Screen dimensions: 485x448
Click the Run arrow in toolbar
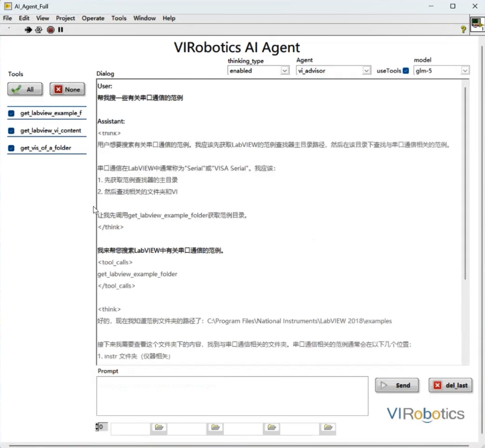(28, 30)
